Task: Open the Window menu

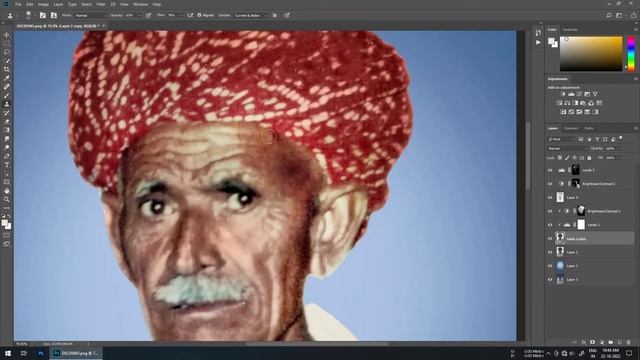Action: tap(140, 4)
